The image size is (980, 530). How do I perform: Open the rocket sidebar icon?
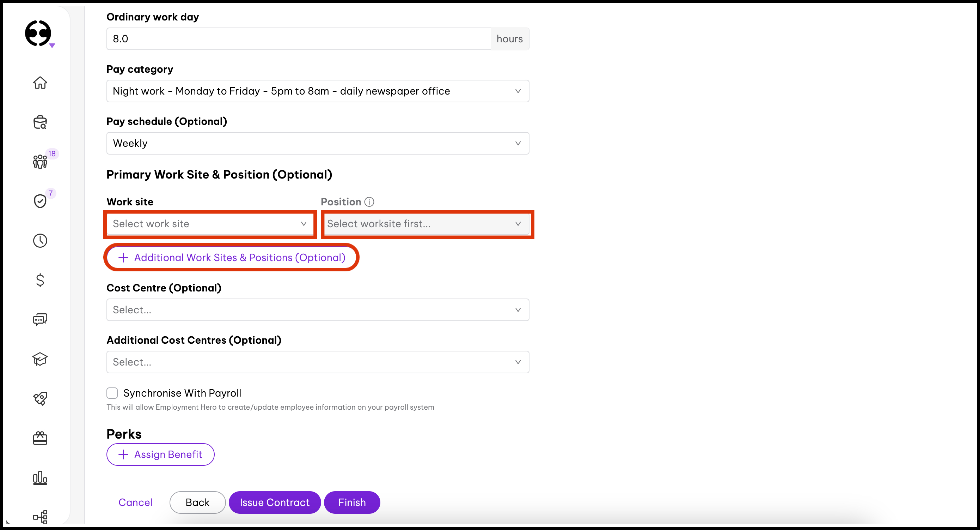click(40, 399)
